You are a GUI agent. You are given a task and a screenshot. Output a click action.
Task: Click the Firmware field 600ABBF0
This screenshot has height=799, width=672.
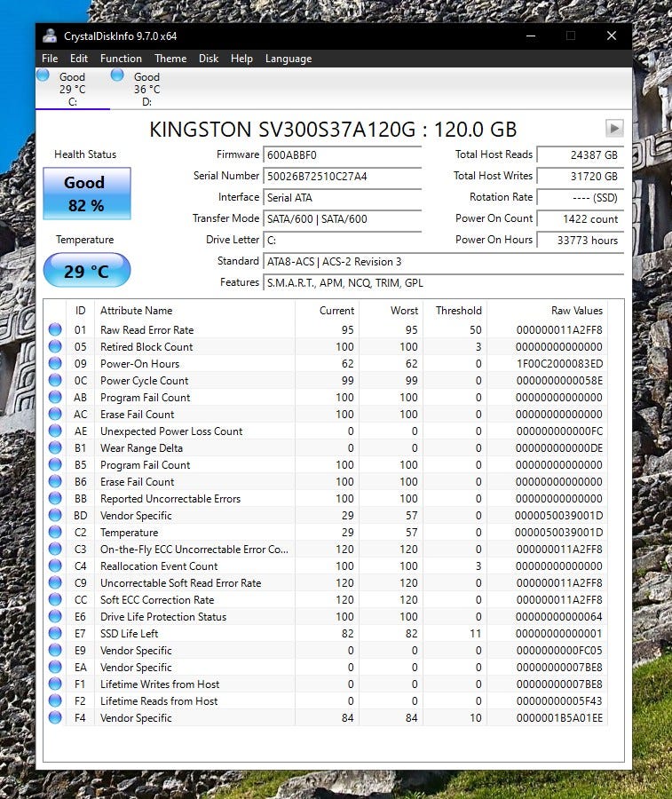click(342, 154)
